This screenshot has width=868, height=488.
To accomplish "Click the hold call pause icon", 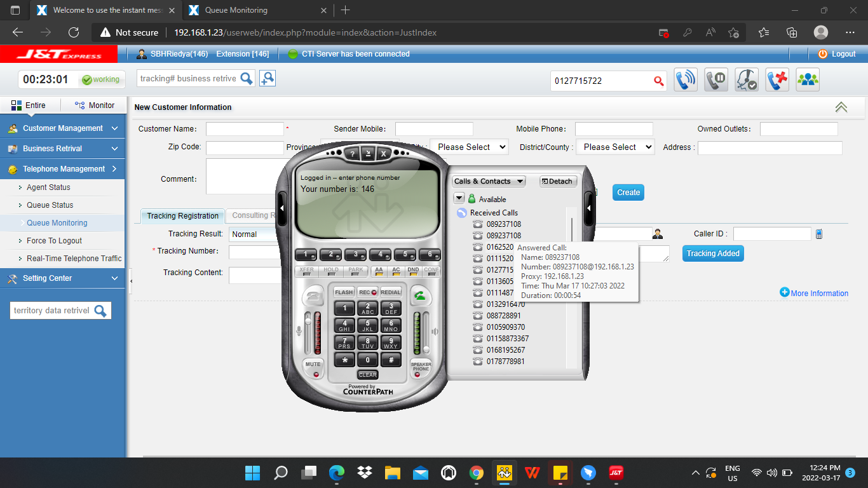I will click(717, 80).
